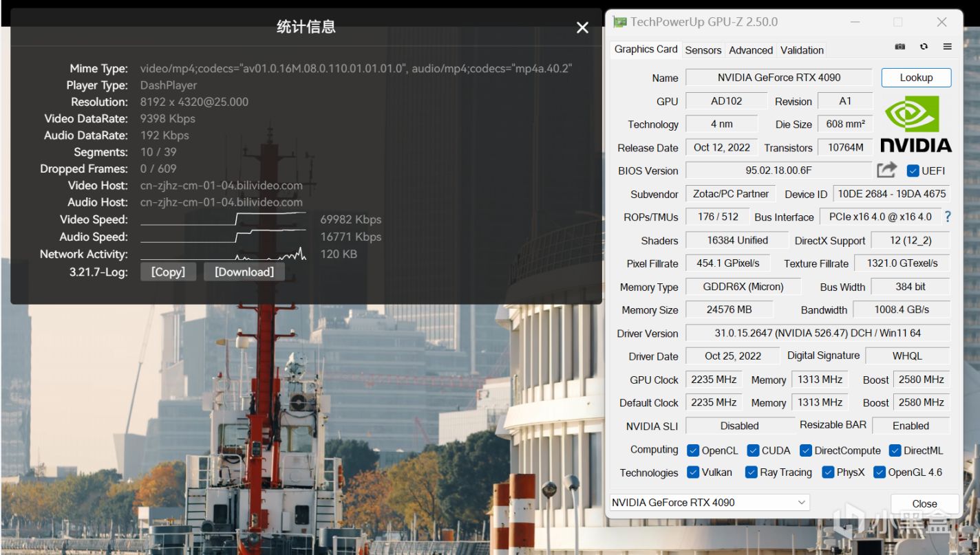Viewport: 980px width, 555px height.
Task: Click the NVIDIA SLI field showing Disabled
Action: 740,426
